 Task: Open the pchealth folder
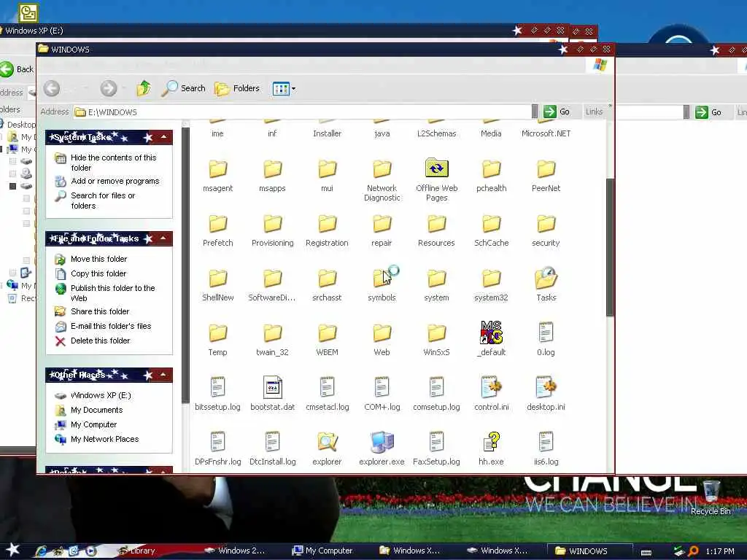(491, 175)
